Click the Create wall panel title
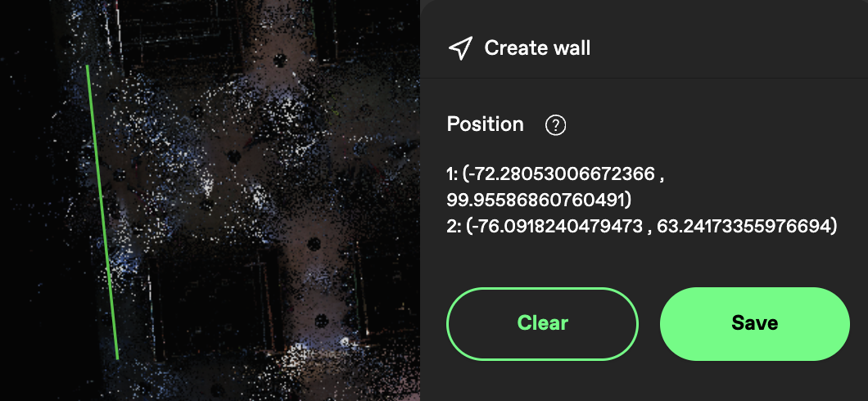 point(537,48)
